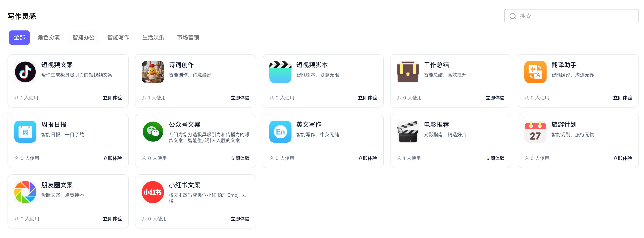Screen dimensions: 644x238
Task: Click the blue calendar icon for 周报日报
Action: [25, 131]
